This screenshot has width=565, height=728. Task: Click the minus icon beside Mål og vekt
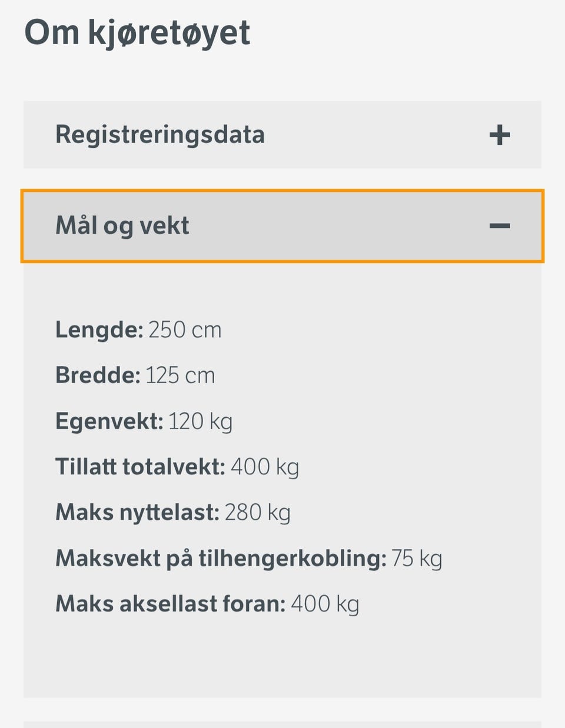point(499,226)
